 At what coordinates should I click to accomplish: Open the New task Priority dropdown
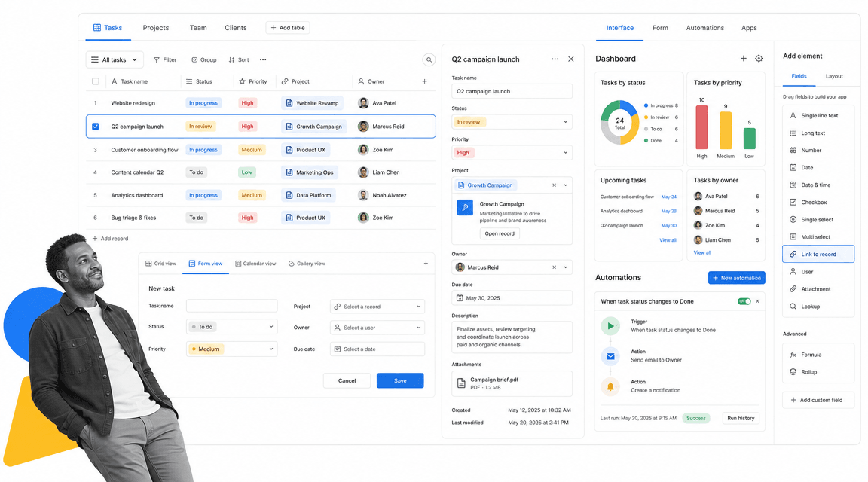231,349
